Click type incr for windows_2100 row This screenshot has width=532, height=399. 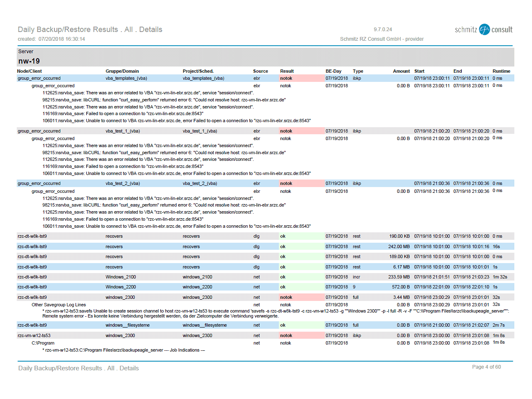tap(357, 277)
